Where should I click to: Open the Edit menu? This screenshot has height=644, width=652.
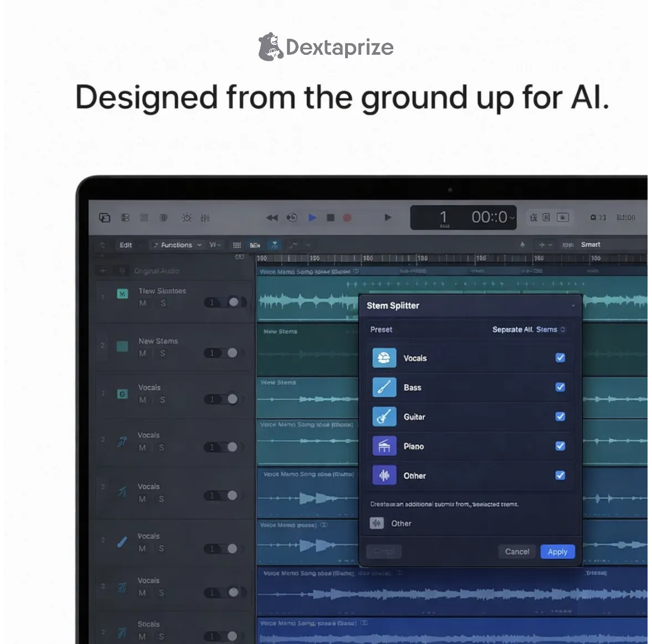coord(126,245)
